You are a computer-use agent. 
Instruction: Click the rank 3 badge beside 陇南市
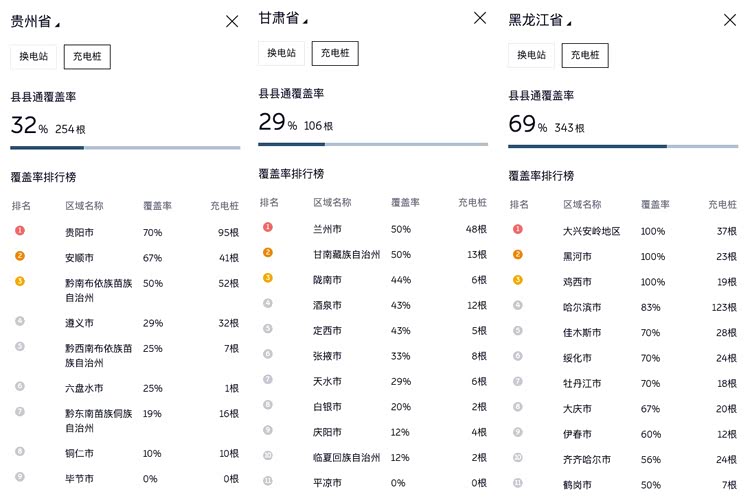267,278
